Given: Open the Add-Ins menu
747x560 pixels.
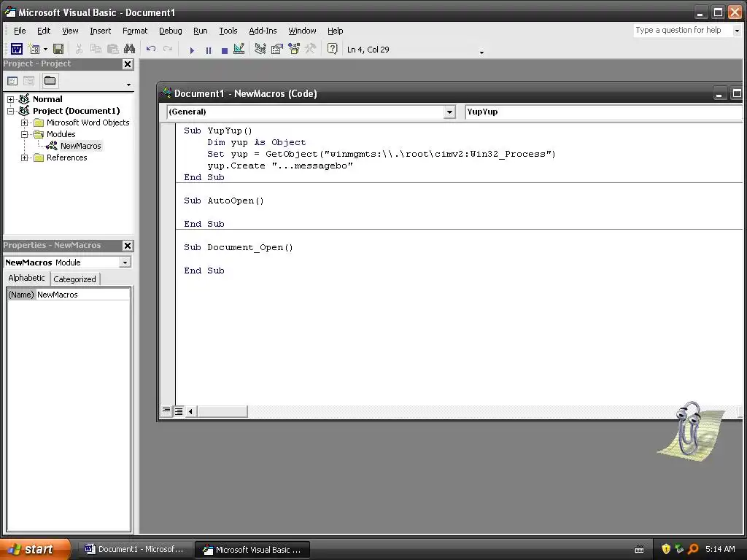Looking at the screenshot, I should 263,31.
